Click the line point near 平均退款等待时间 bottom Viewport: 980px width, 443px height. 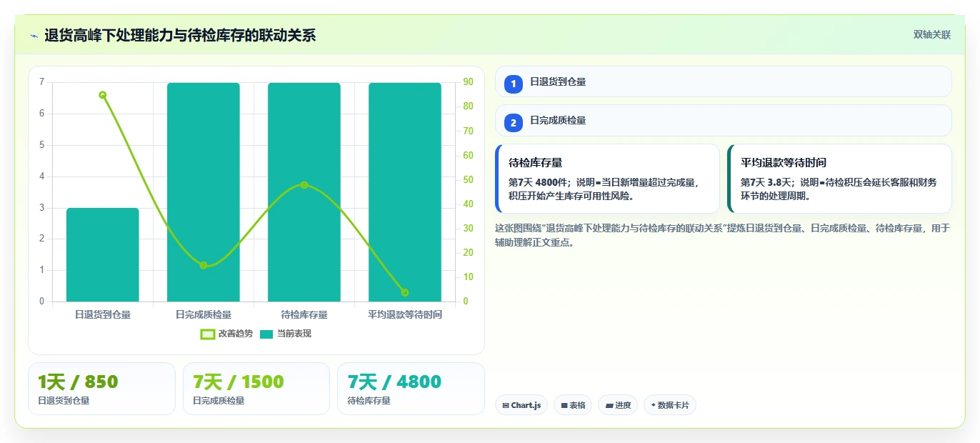405,292
